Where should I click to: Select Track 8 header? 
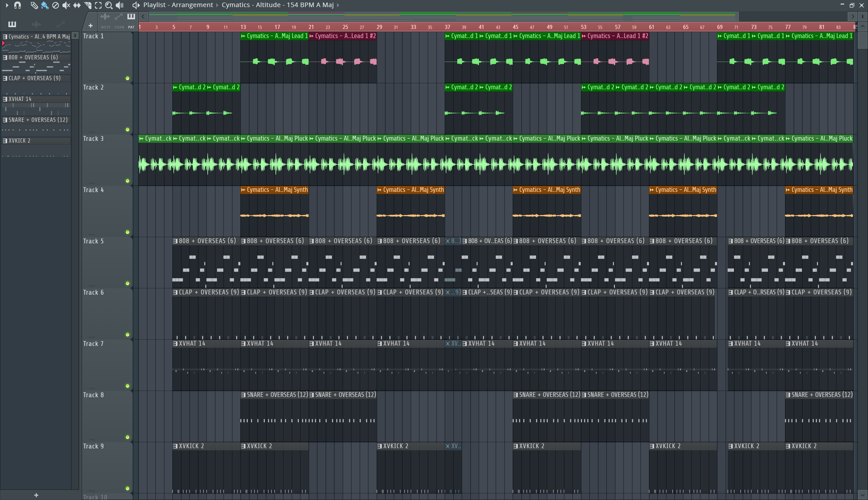[107, 416]
